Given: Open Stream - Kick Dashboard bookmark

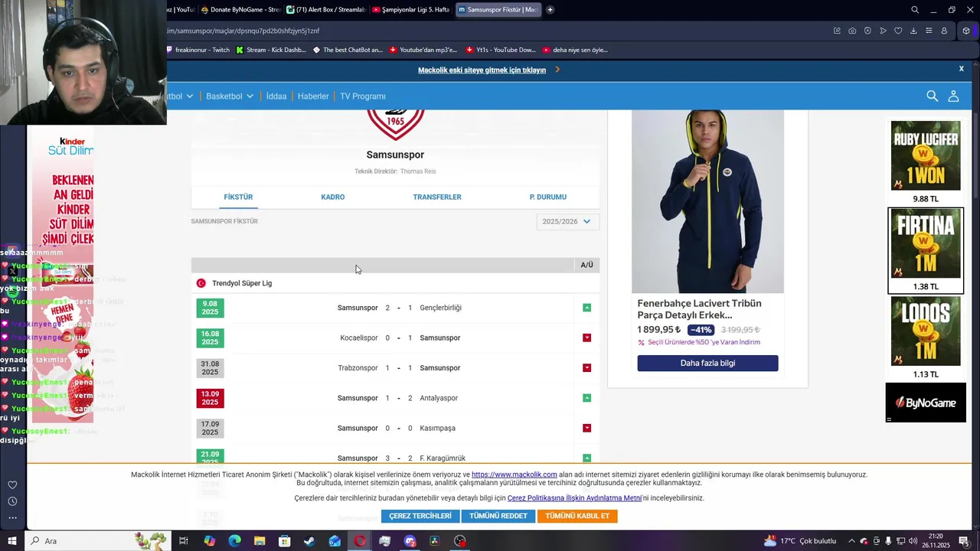Looking at the screenshot, I should click(271, 50).
